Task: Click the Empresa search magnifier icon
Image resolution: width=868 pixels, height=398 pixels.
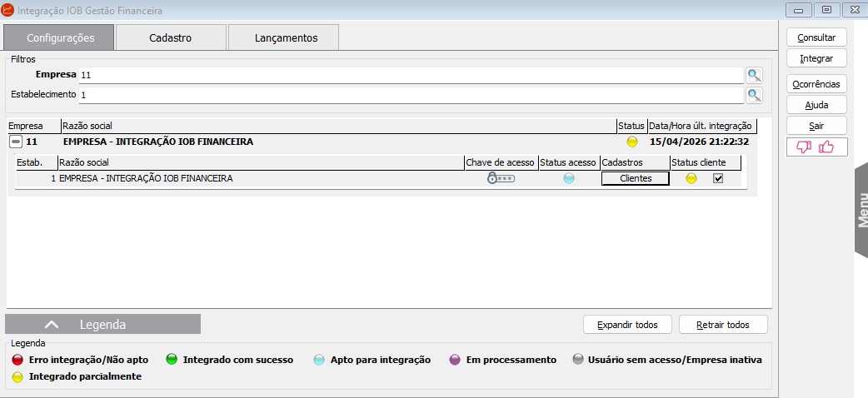Action: click(753, 75)
